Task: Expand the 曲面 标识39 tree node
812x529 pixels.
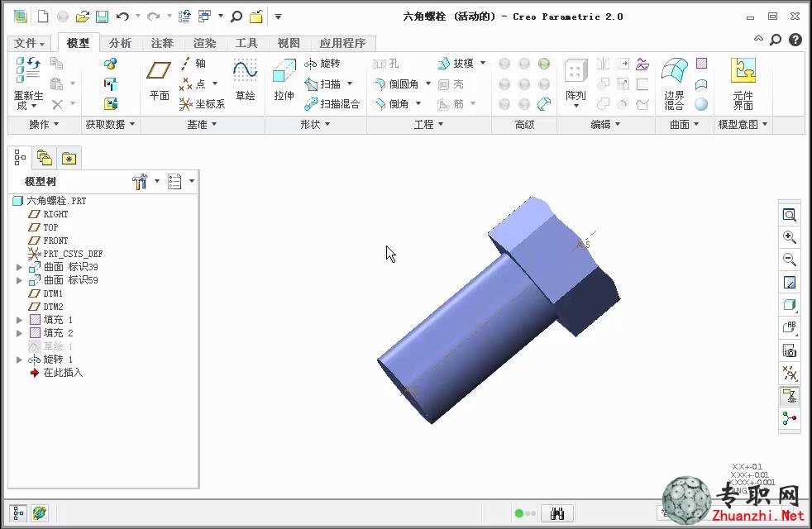Action: click(19, 267)
